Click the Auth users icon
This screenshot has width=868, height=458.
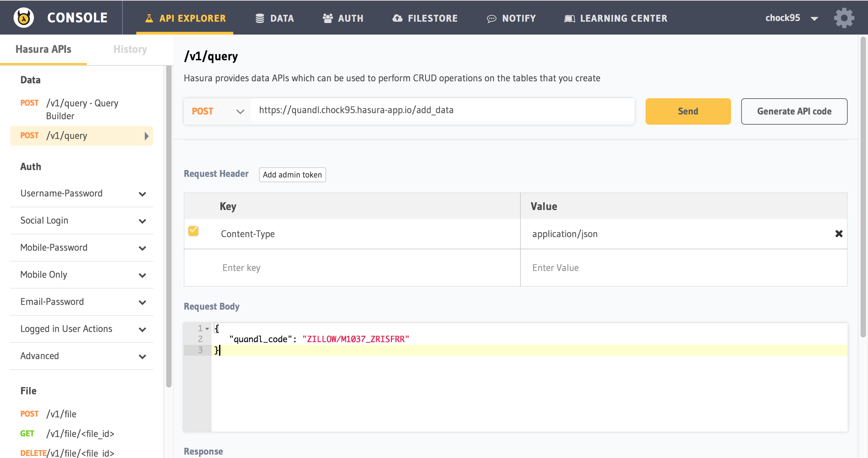[328, 18]
